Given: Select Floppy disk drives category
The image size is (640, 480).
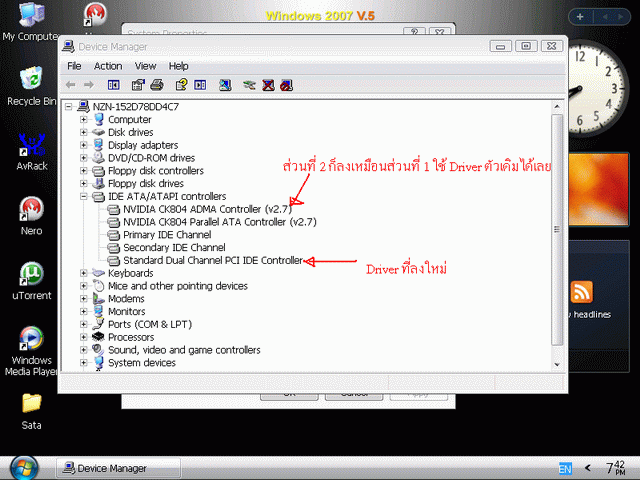Looking at the screenshot, I should [x=146, y=183].
